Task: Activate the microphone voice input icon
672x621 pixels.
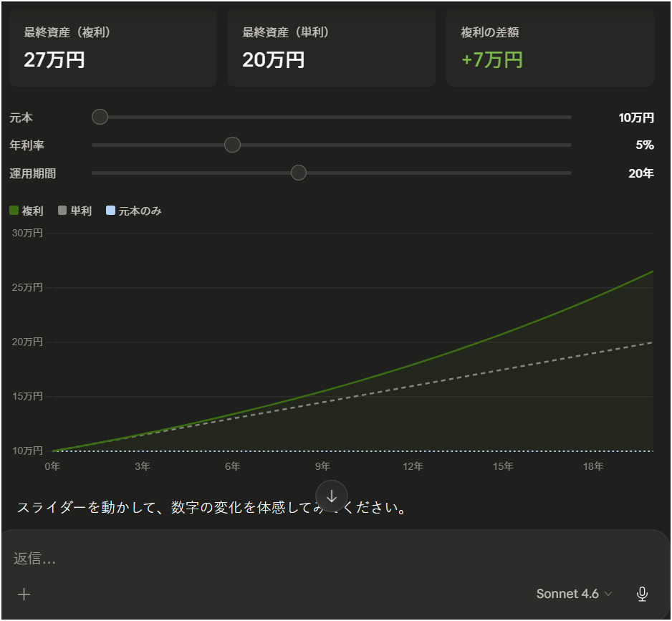Action: 643,594
